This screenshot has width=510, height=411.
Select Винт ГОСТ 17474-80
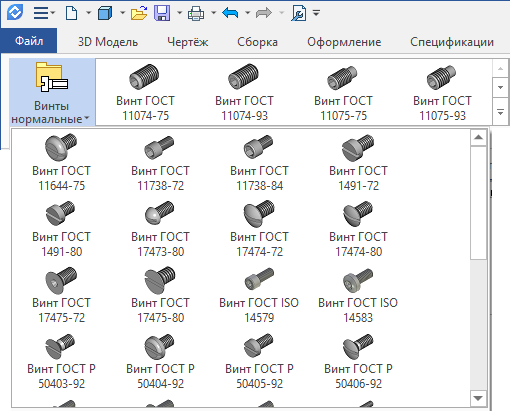358,229
